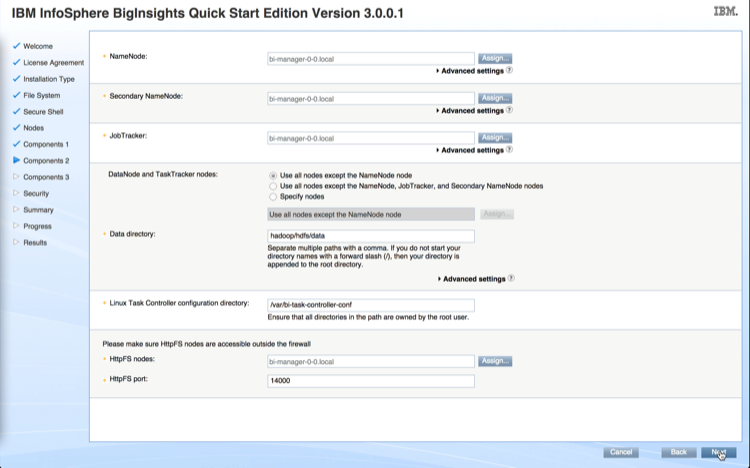Click the checkmark icon next to Installation Type

tap(17, 78)
